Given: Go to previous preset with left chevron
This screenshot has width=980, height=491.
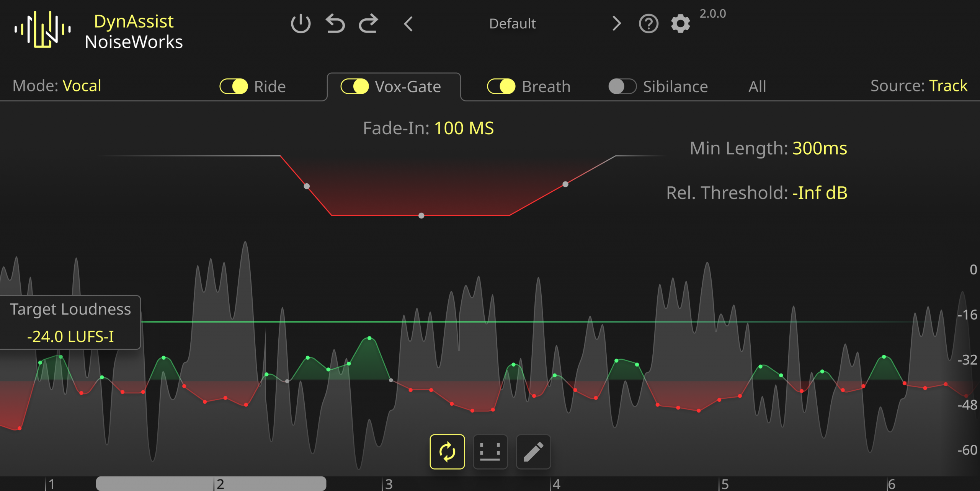Looking at the screenshot, I should click(x=408, y=24).
